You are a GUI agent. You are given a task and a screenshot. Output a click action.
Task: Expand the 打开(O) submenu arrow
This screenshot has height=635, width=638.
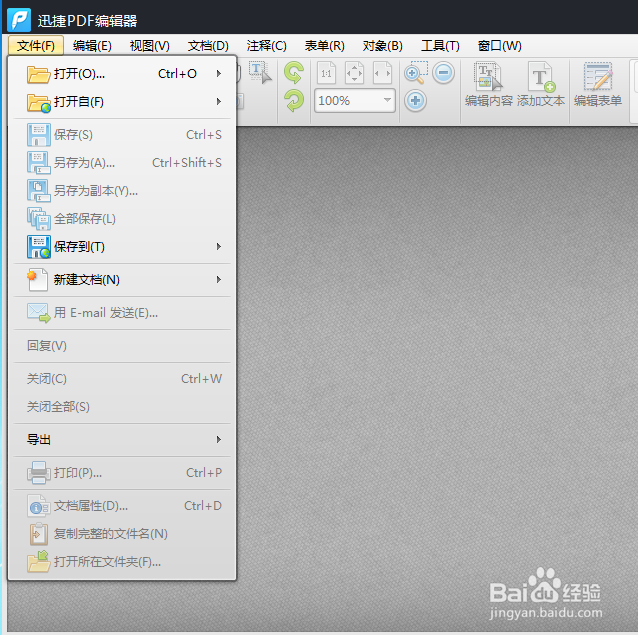click(x=219, y=74)
